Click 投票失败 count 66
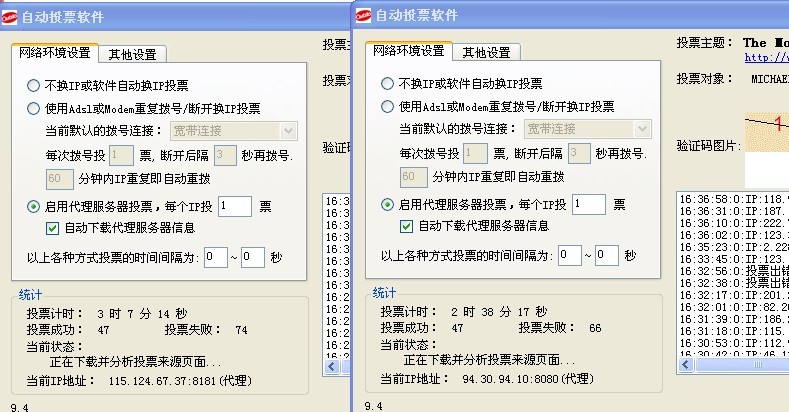The image size is (789, 412). click(x=595, y=328)
